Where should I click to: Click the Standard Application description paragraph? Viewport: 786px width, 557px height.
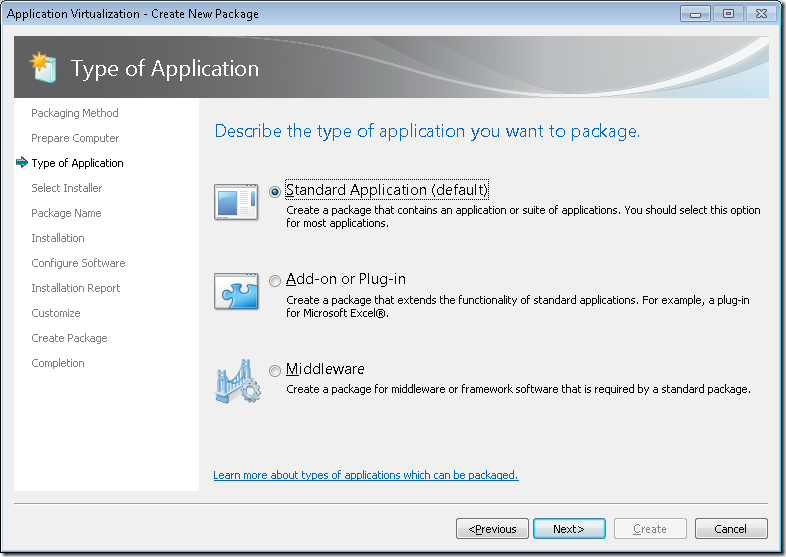click(x=523, y=217)
